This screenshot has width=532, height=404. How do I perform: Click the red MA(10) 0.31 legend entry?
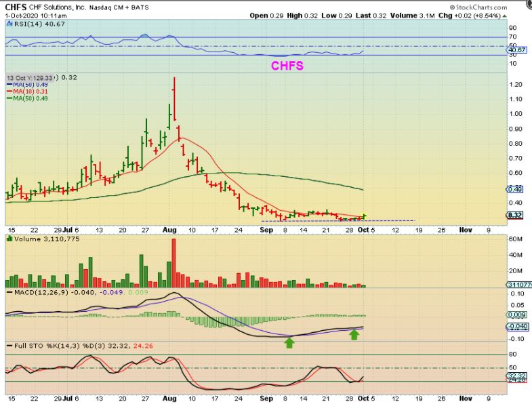[x=27, y=92]
